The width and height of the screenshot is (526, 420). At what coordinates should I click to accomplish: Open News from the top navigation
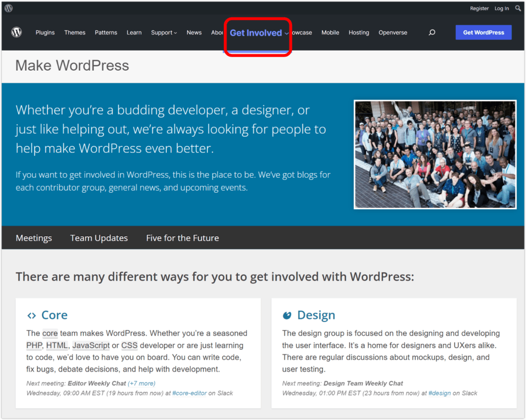[x=194, y=33]
